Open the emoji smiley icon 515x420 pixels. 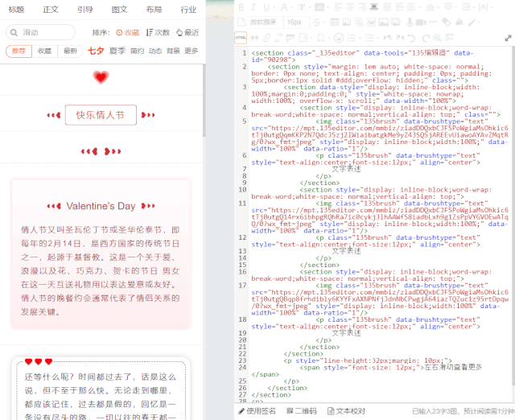coord(339,38)
